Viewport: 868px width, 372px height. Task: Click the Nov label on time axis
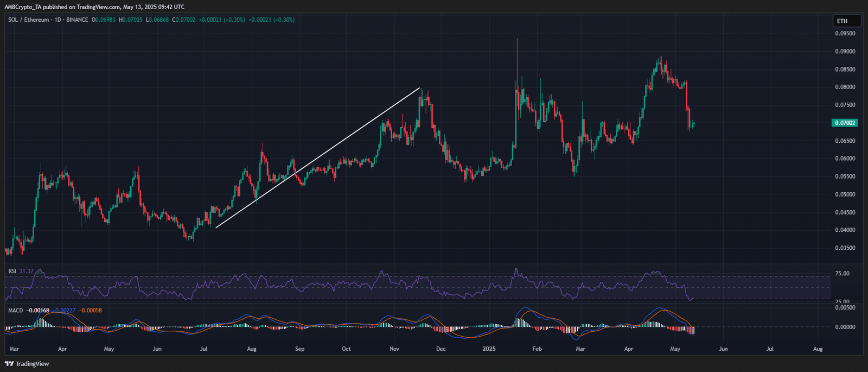pos(394,349)
